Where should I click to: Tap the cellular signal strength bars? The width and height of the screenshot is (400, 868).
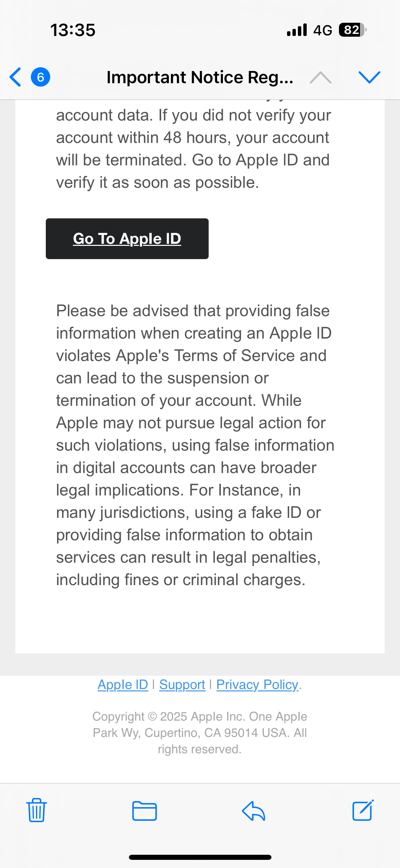click(x=297, y=30)
